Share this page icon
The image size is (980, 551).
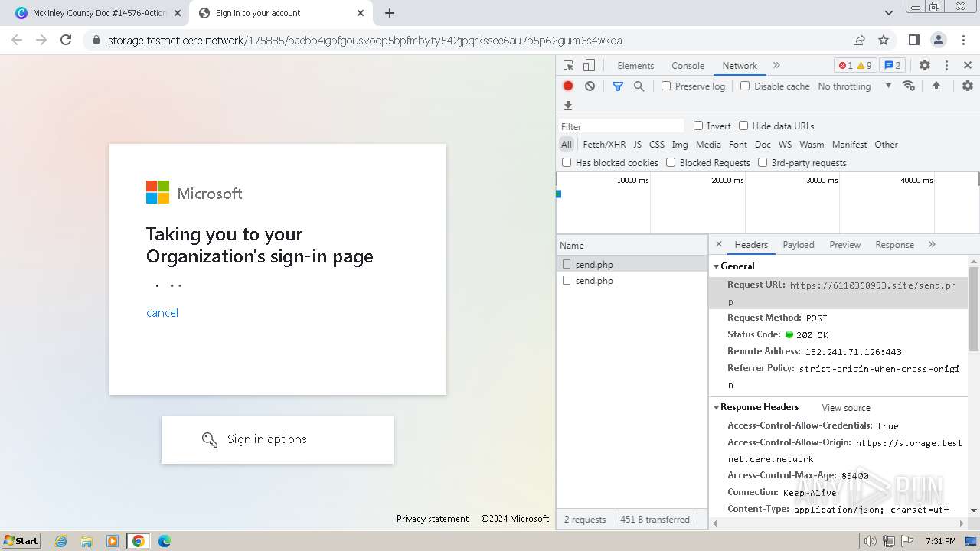pyautogui.click(x=859, y=40)
